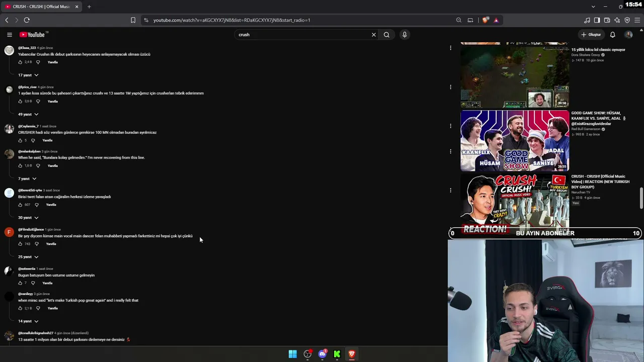
Task: Open the @BerenEkti-q4w channel link
Action: click(30, 191)
